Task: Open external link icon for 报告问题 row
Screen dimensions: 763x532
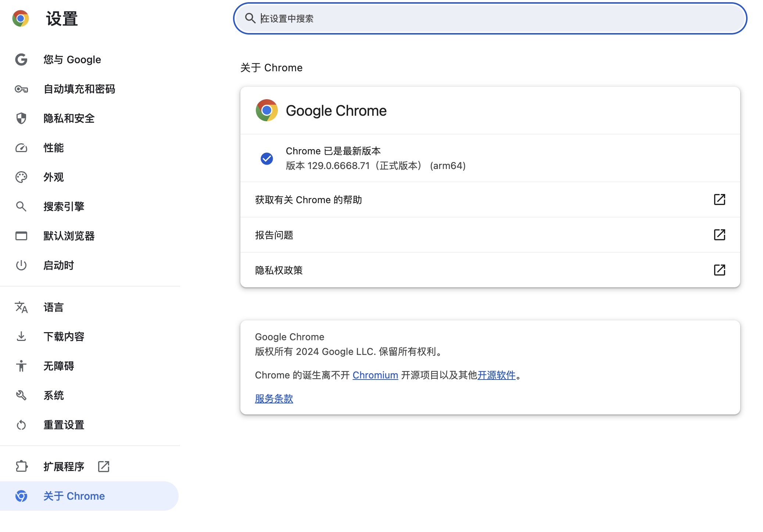Action: [x=719, y=235]
